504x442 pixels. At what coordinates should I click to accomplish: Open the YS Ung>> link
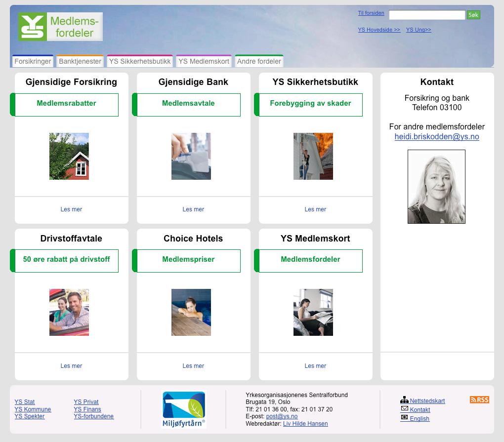pos(419,30)
